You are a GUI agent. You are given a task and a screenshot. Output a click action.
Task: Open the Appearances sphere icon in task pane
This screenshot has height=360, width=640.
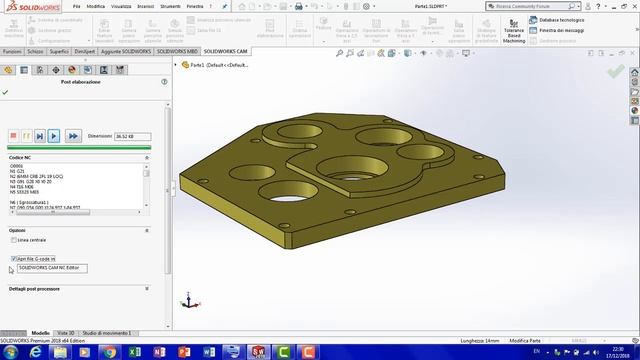pyautogui.click(x=635, y=111)
